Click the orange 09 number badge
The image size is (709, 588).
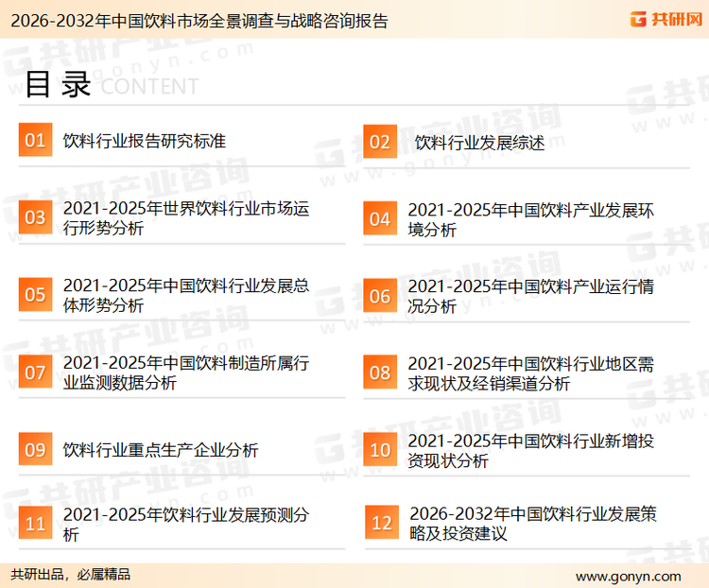pos(35,449)
